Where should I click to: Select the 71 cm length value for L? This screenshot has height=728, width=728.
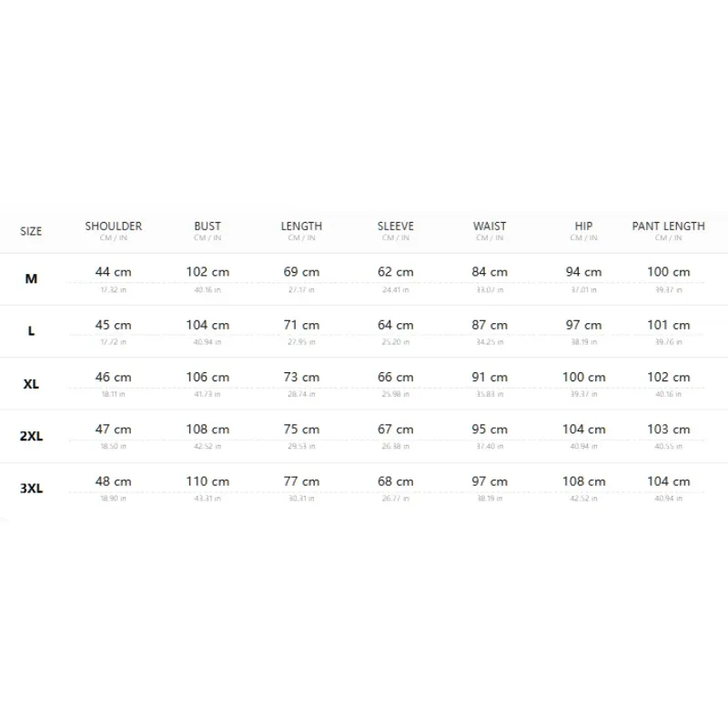click(301, 325)
